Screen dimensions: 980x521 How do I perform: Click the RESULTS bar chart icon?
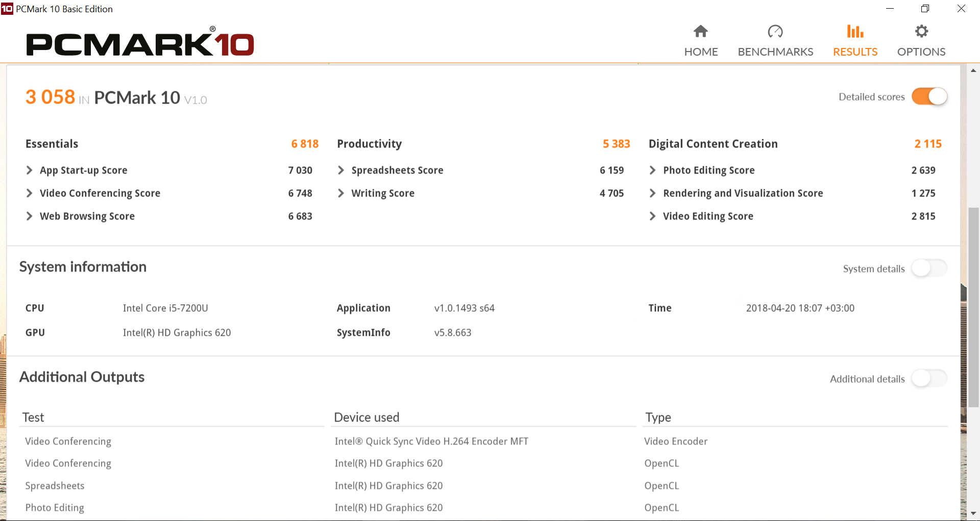click(855, 31)
